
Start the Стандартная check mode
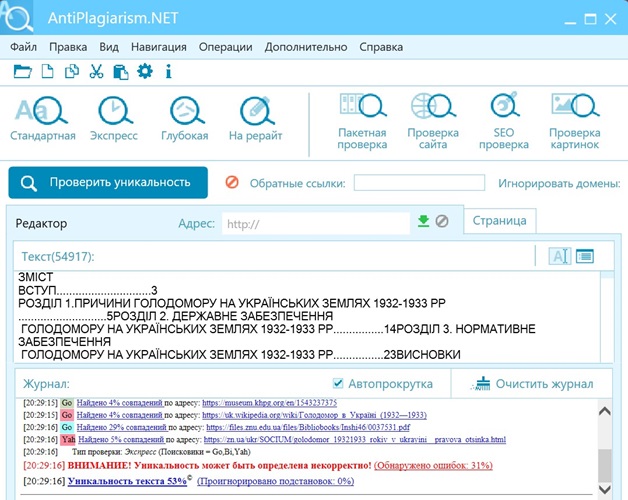click(x=43, y=118)
